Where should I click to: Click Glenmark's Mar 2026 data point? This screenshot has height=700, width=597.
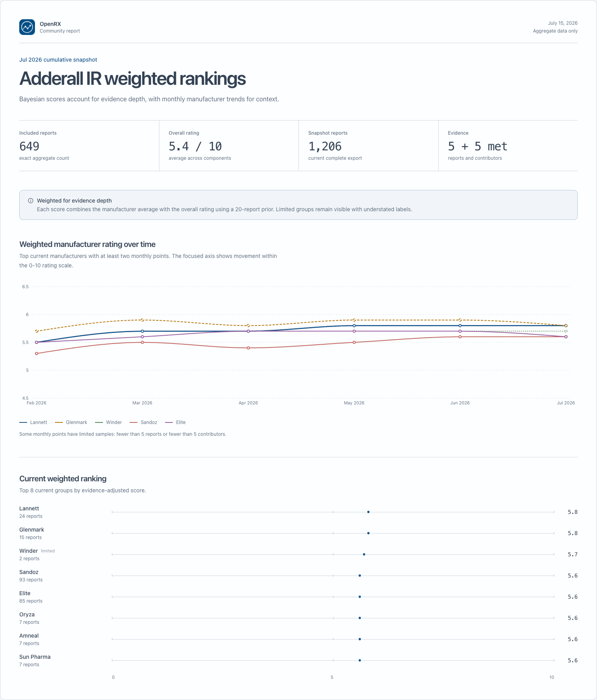tap(142, 320)
